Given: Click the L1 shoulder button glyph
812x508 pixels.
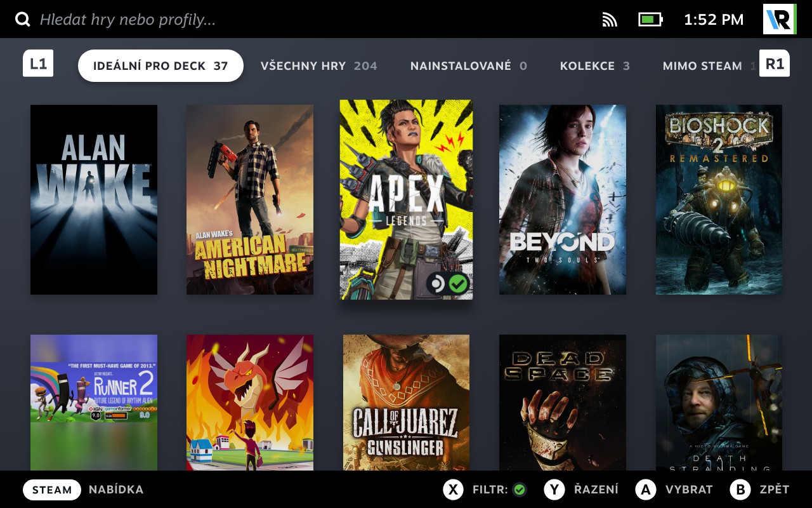Looking at the screenshot, I should pos(38,63).
